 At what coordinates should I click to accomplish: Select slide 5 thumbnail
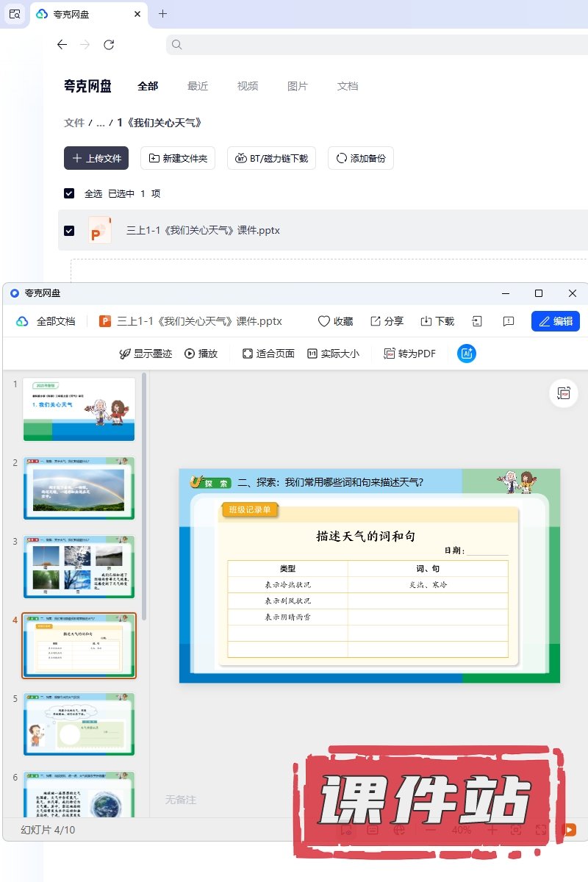79,724
